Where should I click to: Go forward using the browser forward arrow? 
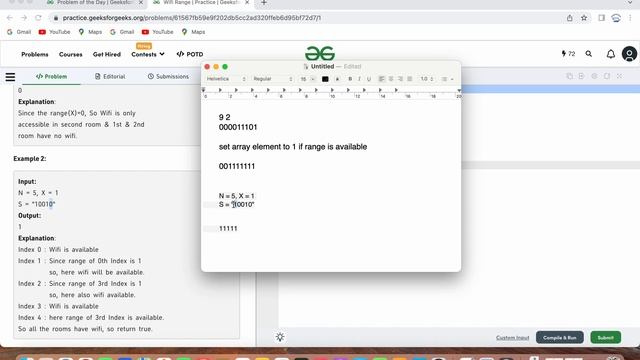coord(24,18)
